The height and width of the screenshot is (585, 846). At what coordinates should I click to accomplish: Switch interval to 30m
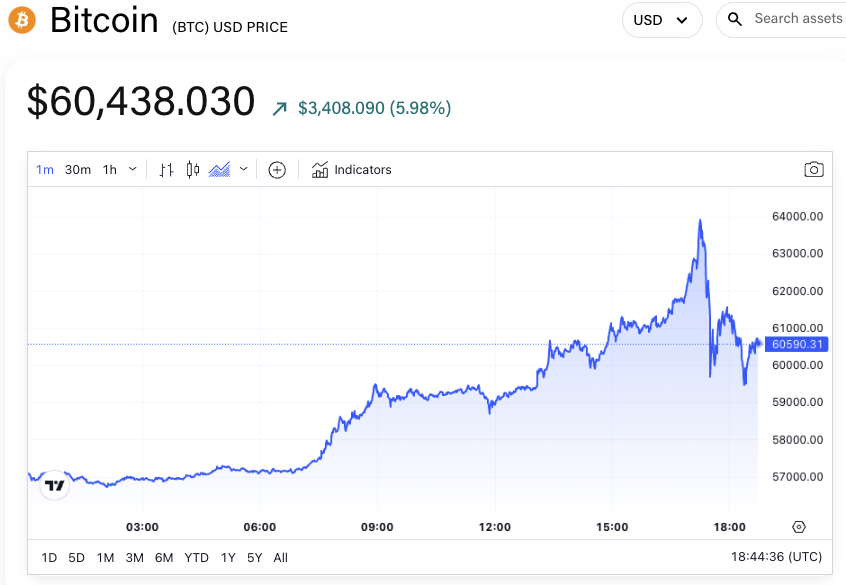click(x=78, y=170)
